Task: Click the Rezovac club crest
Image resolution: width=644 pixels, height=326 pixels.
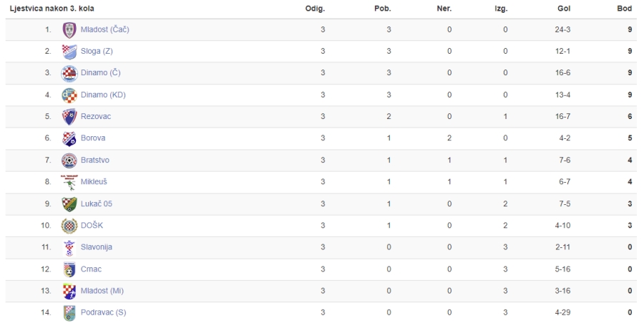Action: [69, 117]
